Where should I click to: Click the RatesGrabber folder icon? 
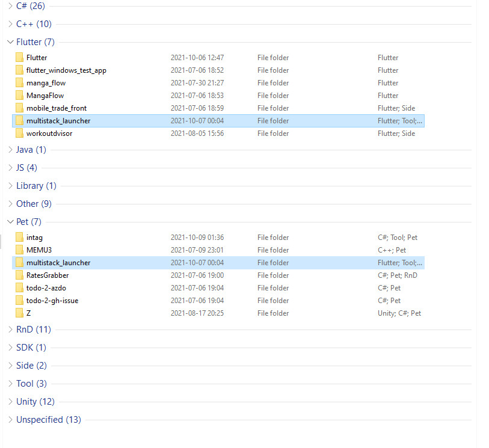pyautogui.click(x=19, y=275)
